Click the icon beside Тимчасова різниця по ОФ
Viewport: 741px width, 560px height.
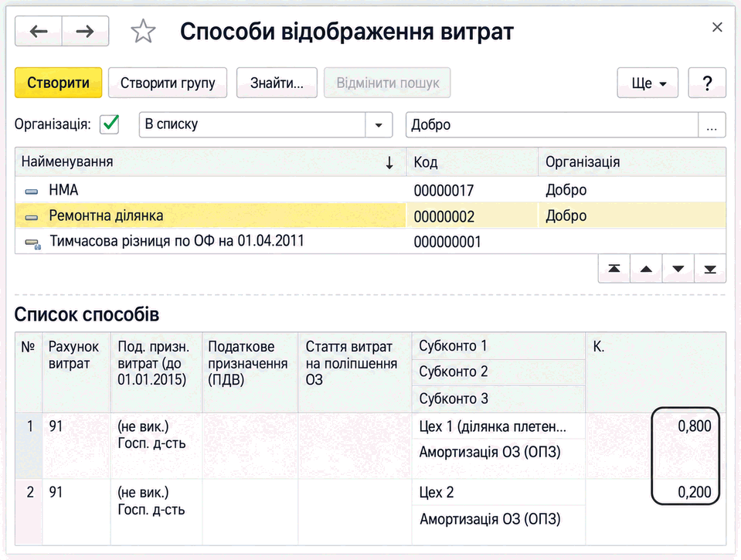click(x=32, y=243)
